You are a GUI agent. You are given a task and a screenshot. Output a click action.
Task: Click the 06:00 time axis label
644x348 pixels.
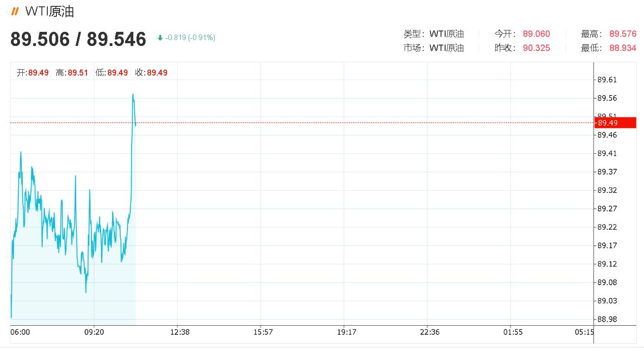[20, 332]
